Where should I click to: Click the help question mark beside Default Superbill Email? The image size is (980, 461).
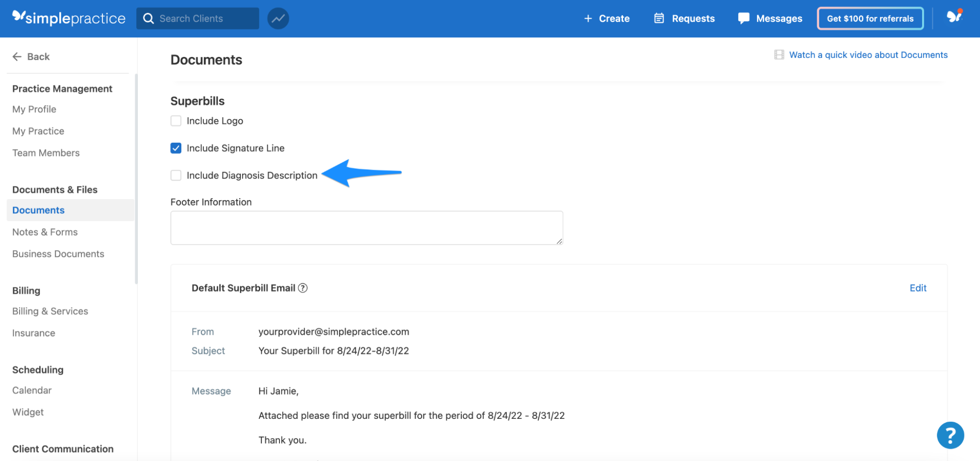click(x=303, y=288)
